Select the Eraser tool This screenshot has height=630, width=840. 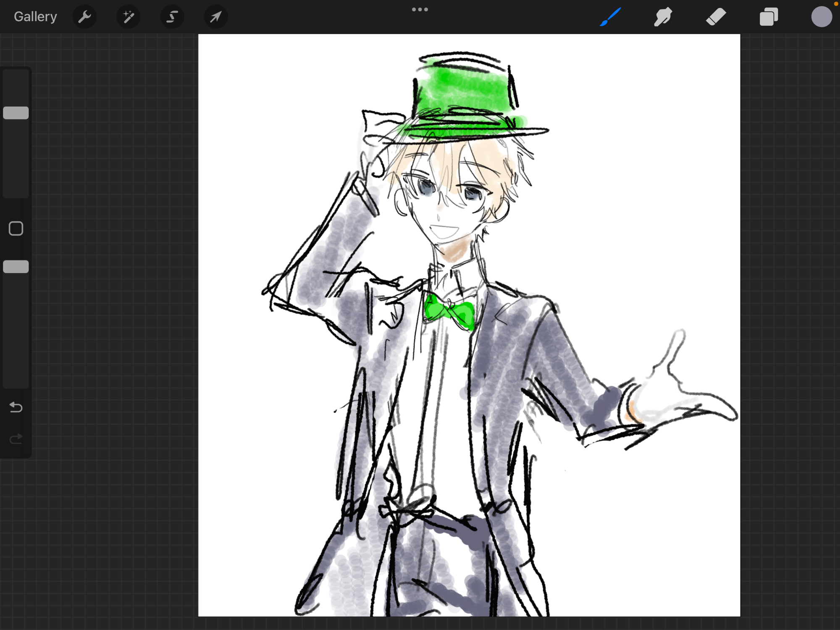tap(716, 17)
